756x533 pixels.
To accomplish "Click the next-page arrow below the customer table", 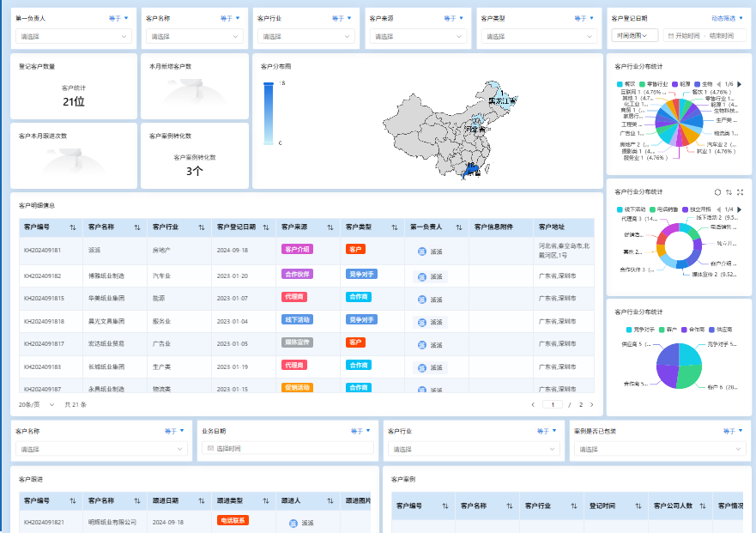I will [591, 403].
